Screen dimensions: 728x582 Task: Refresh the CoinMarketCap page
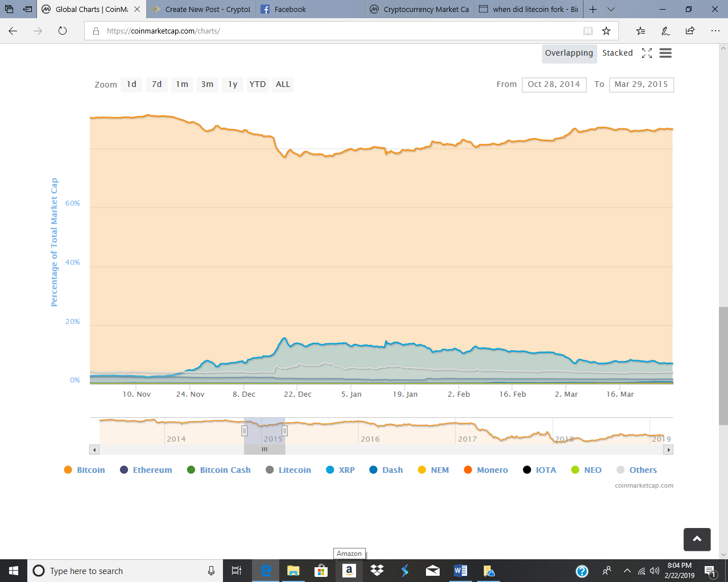[x=63, y=31]
